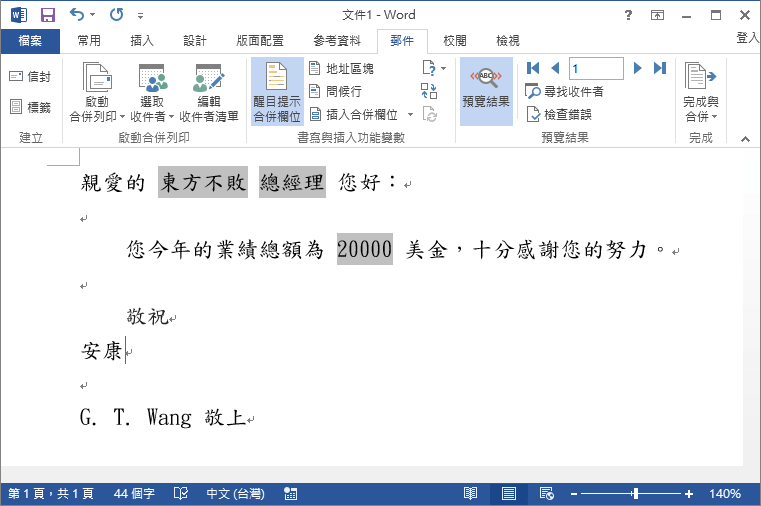Switch to Print Layout view
761x506 pixels.
[x=509, y=494]
